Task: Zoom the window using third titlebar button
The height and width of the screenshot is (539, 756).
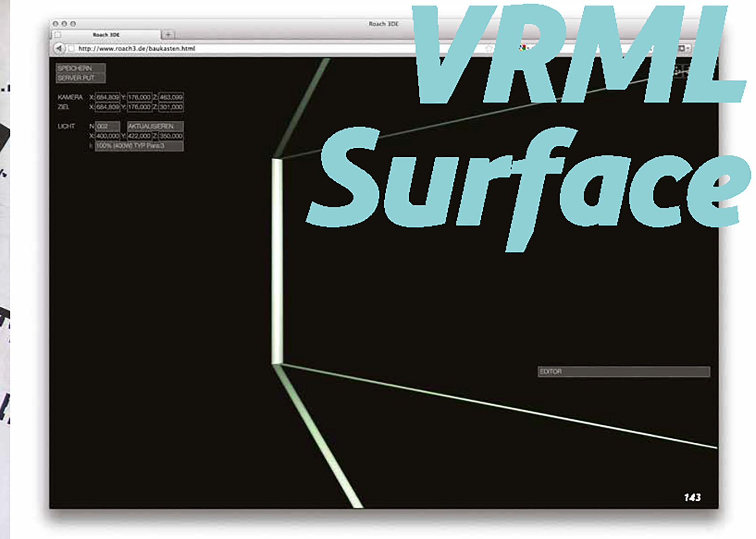Action: click(73, 24)
